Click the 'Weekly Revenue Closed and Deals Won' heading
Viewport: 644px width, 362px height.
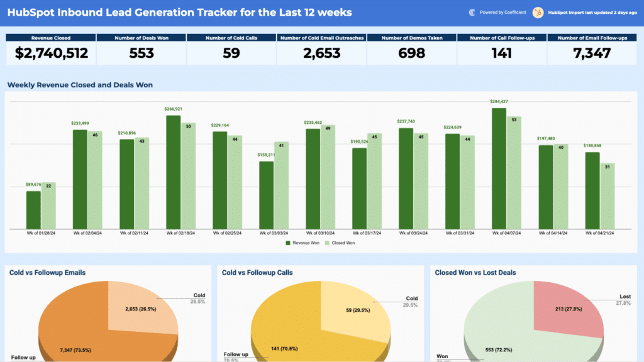80,85
